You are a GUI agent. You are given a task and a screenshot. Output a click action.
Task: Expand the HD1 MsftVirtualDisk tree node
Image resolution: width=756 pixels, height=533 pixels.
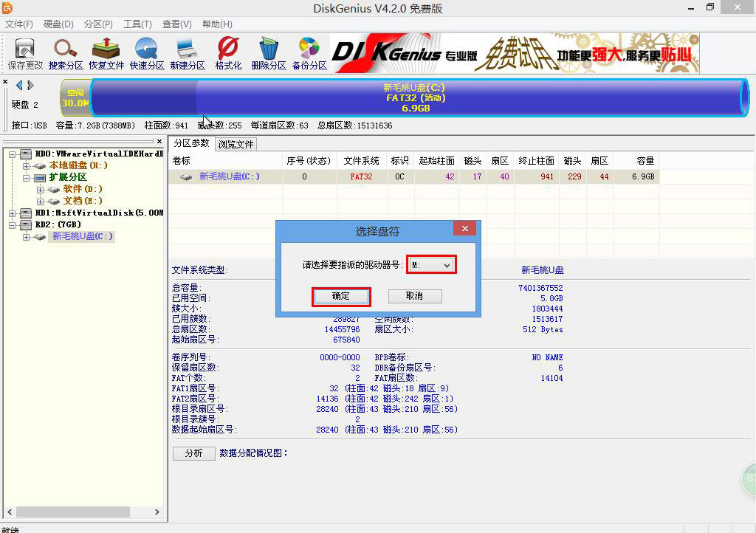[12, 213]
